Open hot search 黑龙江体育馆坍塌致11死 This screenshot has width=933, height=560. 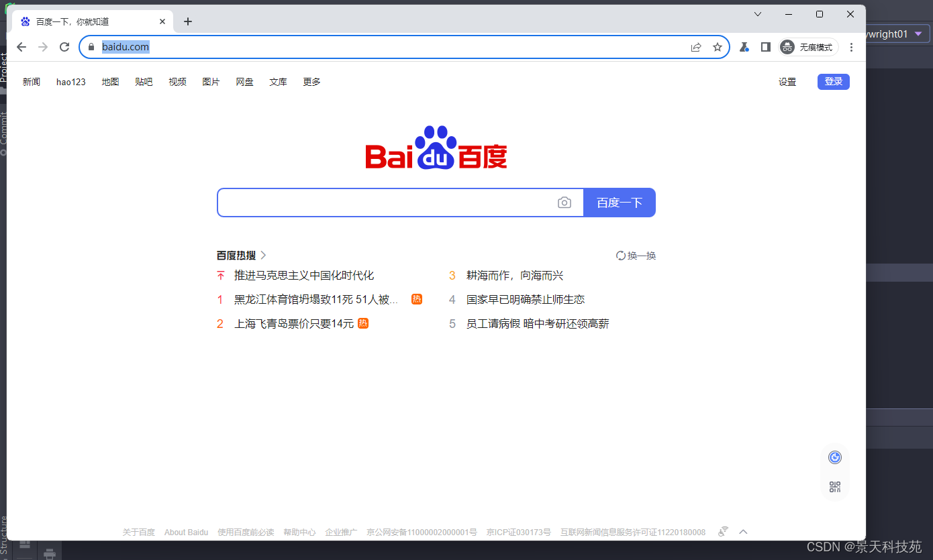pos(316,300)
